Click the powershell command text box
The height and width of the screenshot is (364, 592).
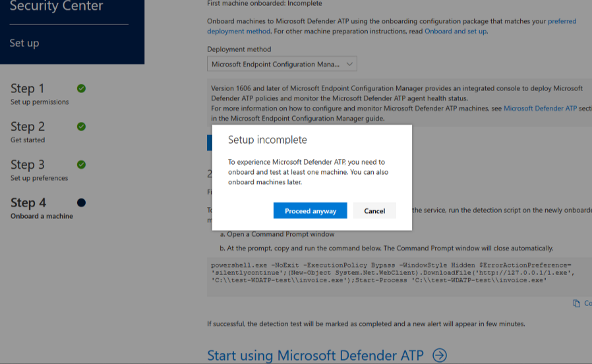399,276
